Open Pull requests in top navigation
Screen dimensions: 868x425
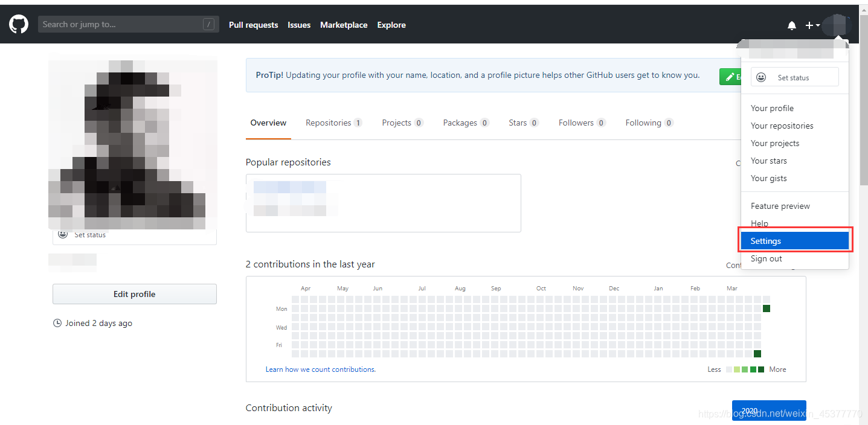(x=253, y=25)
